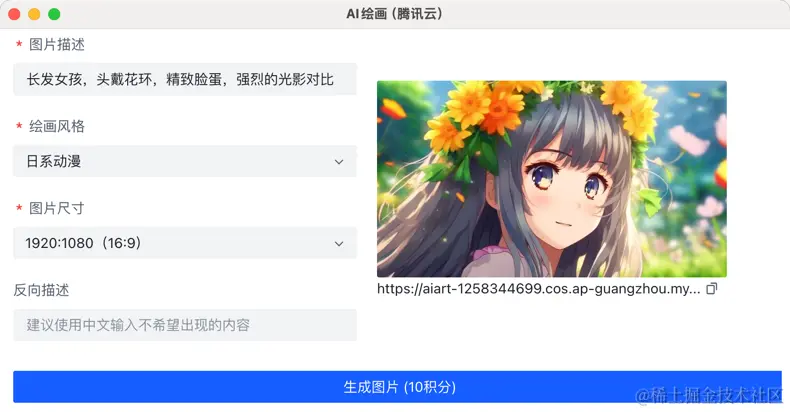
Task: Close the AI绘画 window with the red button
Action: pyautogui.click(x=14, y=14)
